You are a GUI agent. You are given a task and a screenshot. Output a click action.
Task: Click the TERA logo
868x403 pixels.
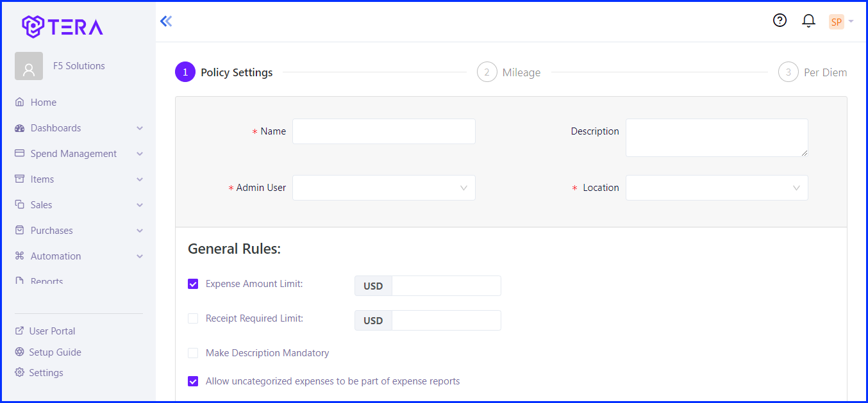click(x=62, y=26)
